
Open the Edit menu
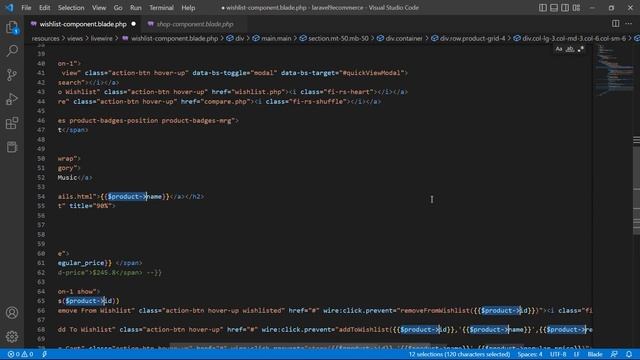44,8
